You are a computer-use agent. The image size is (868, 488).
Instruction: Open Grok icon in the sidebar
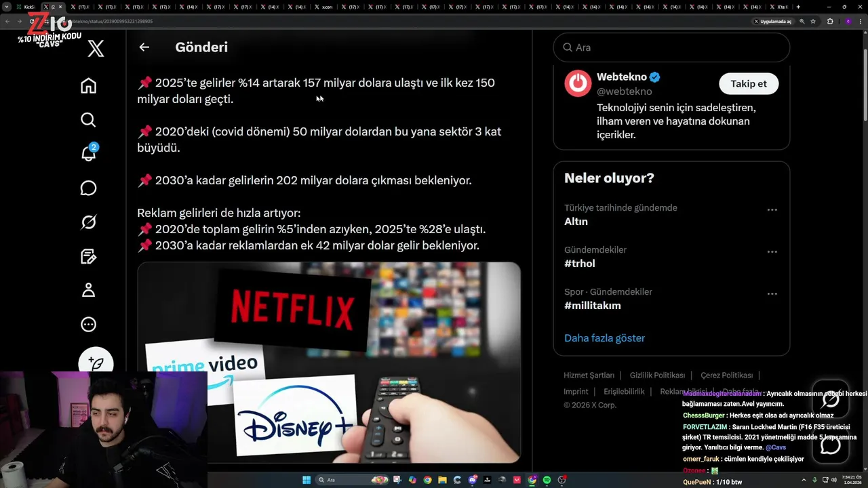pos(88,222)
